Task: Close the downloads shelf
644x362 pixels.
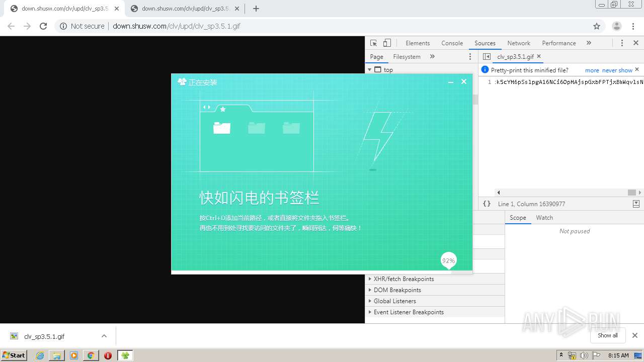Action: tap(635, 335)
